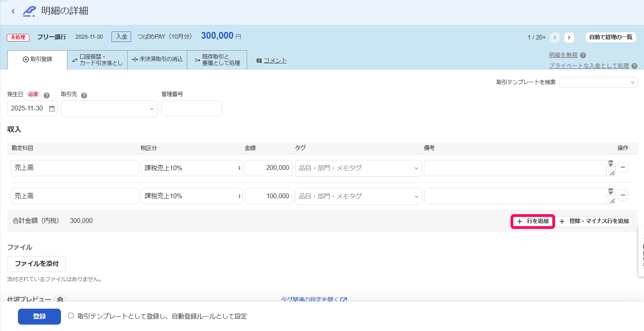
Task: Click resize handle of 200,000 row 備考
Action: tap(612, 173)
